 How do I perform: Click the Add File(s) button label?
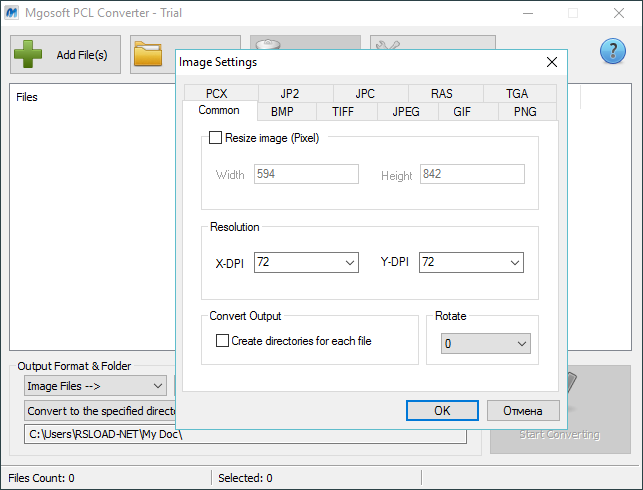click(x=82, y=55)
